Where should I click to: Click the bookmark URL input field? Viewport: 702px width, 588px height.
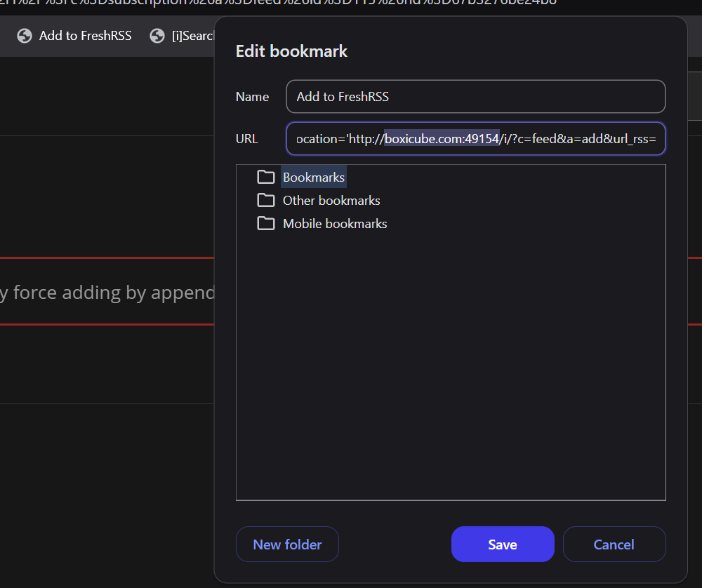[475, 139]
